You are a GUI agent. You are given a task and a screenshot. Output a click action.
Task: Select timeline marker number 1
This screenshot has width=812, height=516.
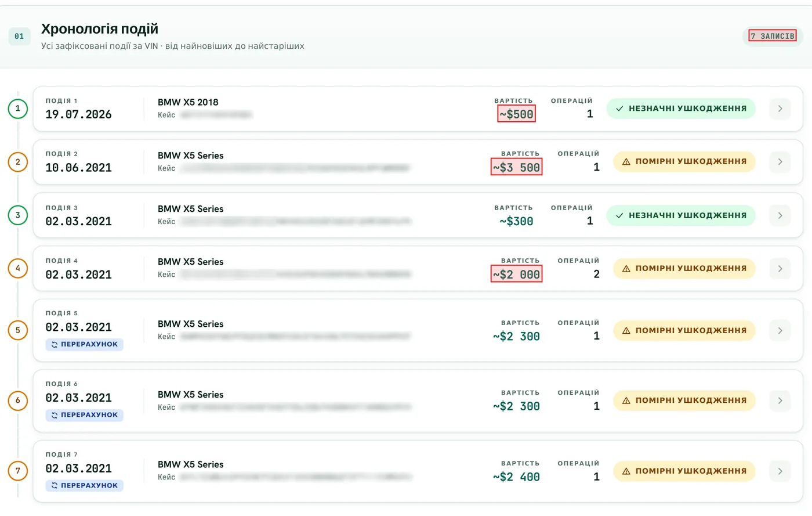(18, 109)
